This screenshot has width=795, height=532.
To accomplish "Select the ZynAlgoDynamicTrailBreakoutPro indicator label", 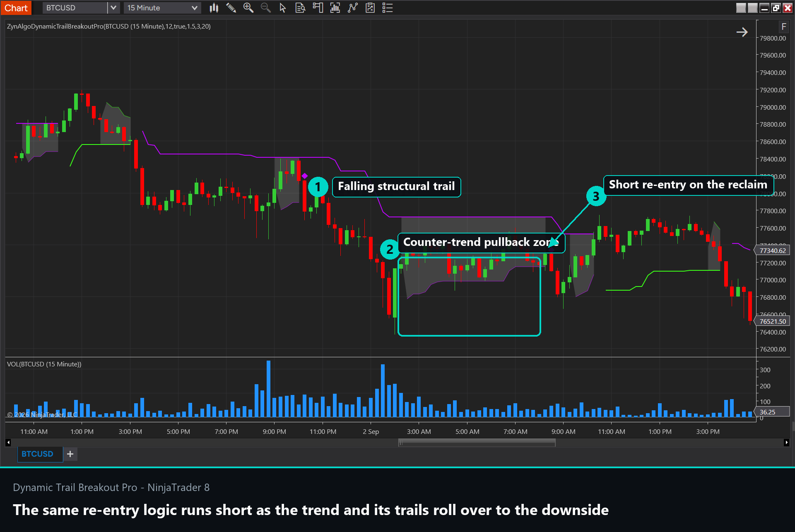I will 109,26.
